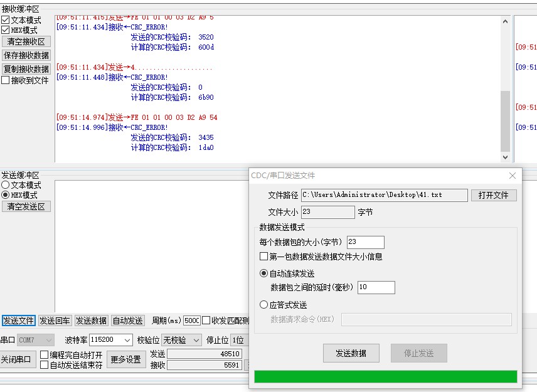Click 关闭串口 button
This screenshot has width=537, height=392.
coord(17,359)
